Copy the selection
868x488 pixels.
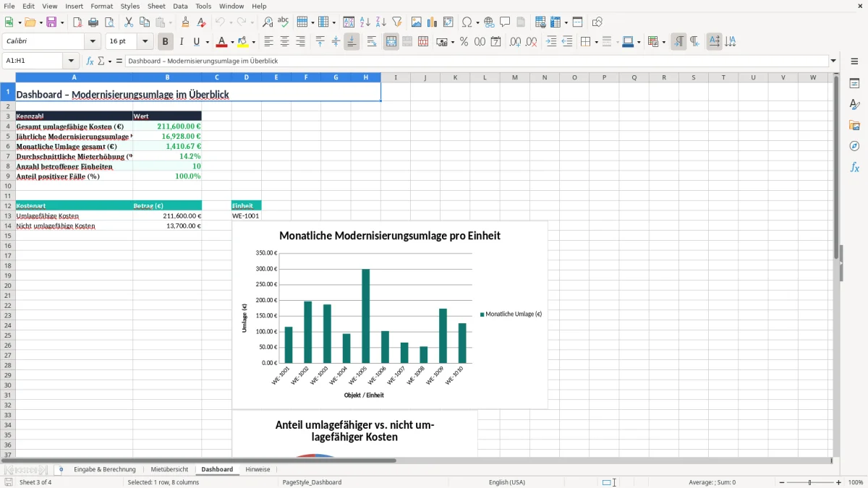pyautogui.click(x=144, y=22)
